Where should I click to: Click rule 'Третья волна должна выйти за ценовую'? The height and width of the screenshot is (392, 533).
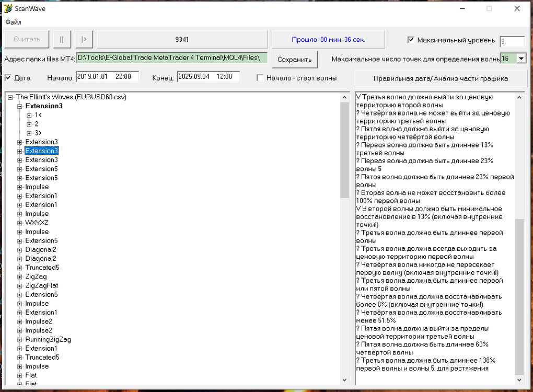(x=425, y=101)
